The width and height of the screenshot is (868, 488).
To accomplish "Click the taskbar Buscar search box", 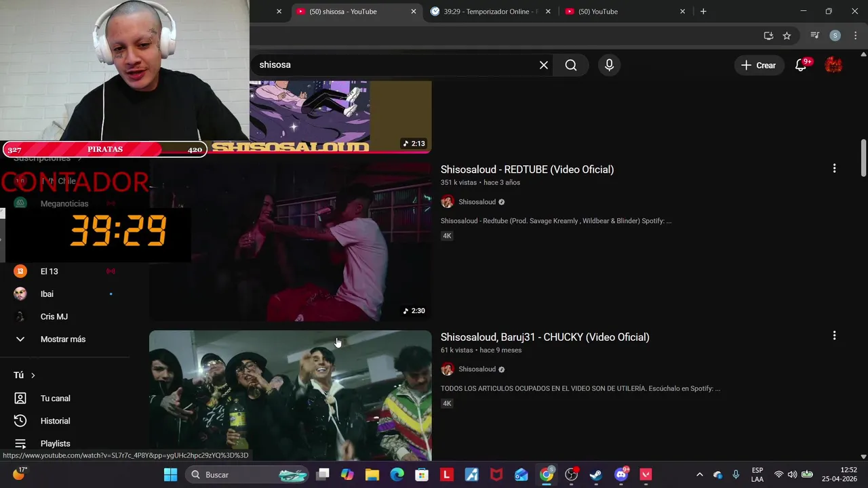I will [x=245, y=474].
